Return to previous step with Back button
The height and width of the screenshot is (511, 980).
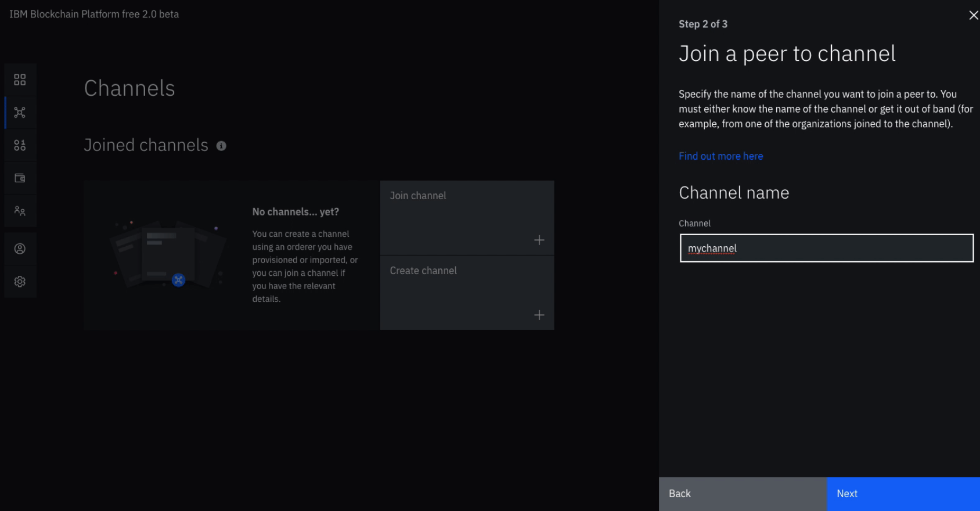[743, 494]
